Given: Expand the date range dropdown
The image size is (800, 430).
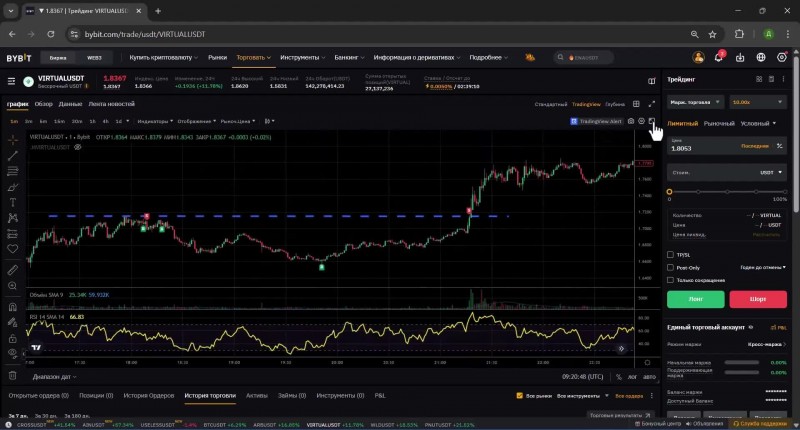Looking at the screenshot, I should tap(55, 377).
